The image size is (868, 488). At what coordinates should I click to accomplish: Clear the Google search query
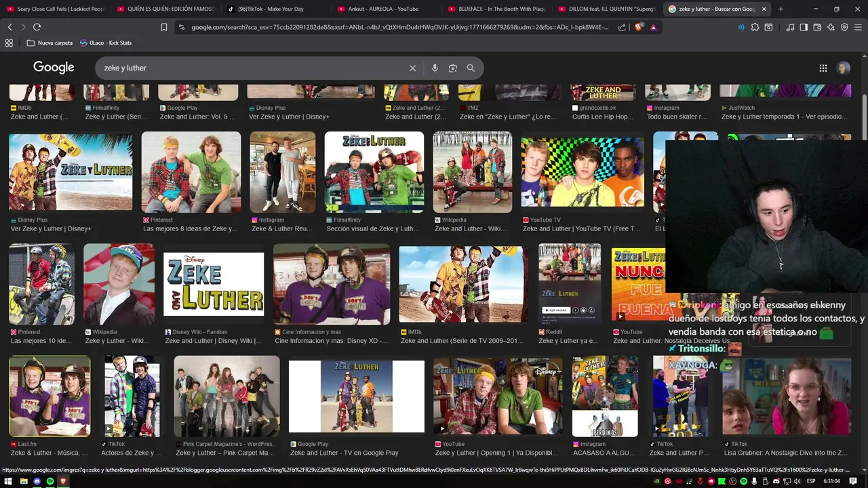pyautogui.click(x=412, y=68)
